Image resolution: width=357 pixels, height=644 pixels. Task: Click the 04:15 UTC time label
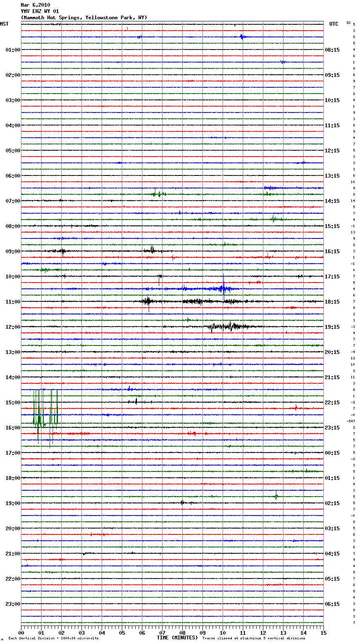point(332,554)
